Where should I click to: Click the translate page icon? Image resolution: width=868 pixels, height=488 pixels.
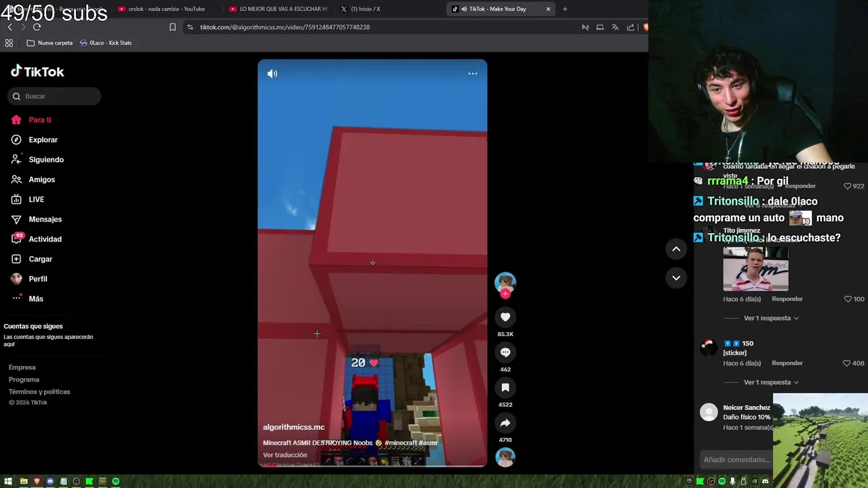[615, 27]
